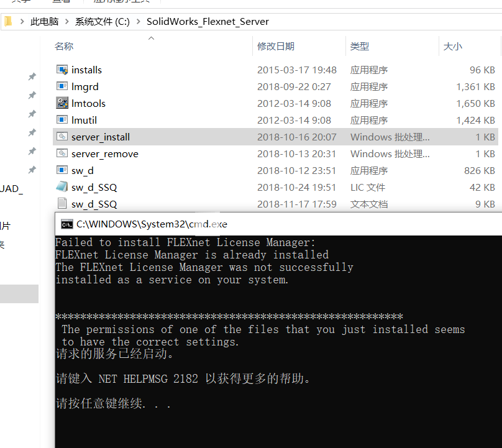The height and width of the screenshot is (448, 502).
Task: Select the server_install file name
Action: [101, 137]
